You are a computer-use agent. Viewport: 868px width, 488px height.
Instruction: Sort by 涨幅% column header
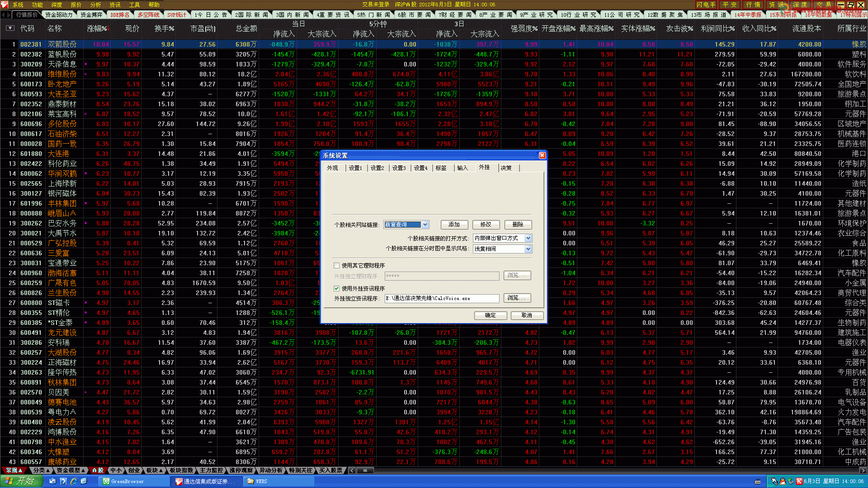click(98, 28)
